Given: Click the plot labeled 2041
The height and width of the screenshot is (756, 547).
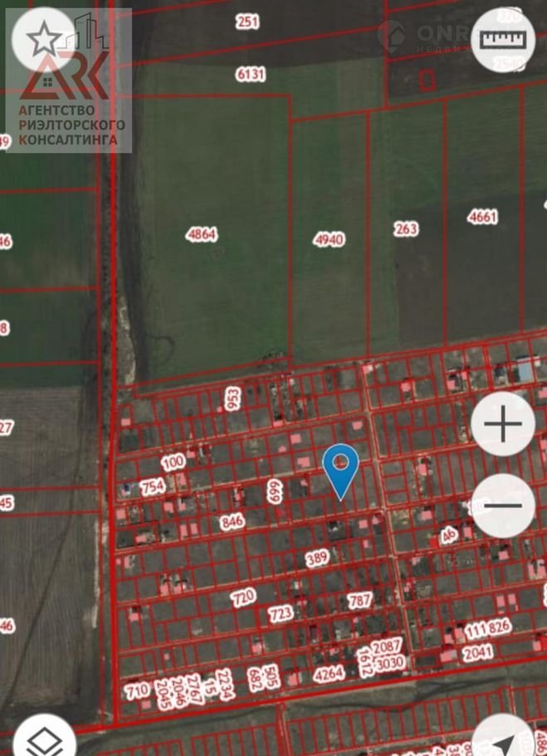Looking at the screenshot, I should [478, 653].
